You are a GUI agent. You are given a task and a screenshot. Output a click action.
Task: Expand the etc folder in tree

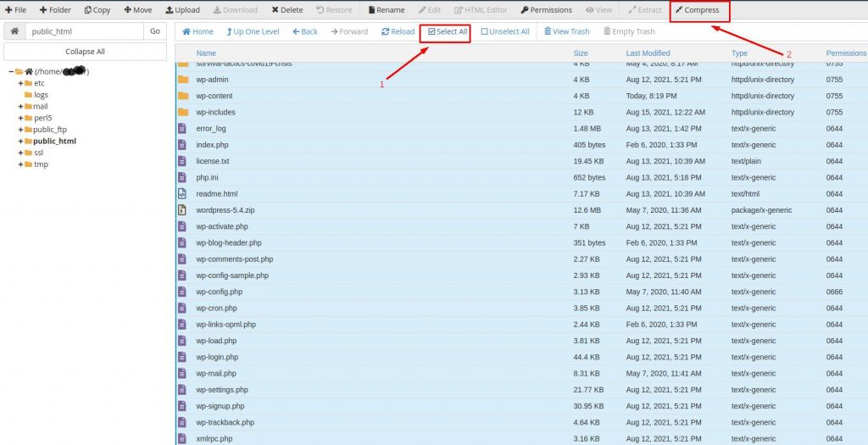[x=20, y=83]
